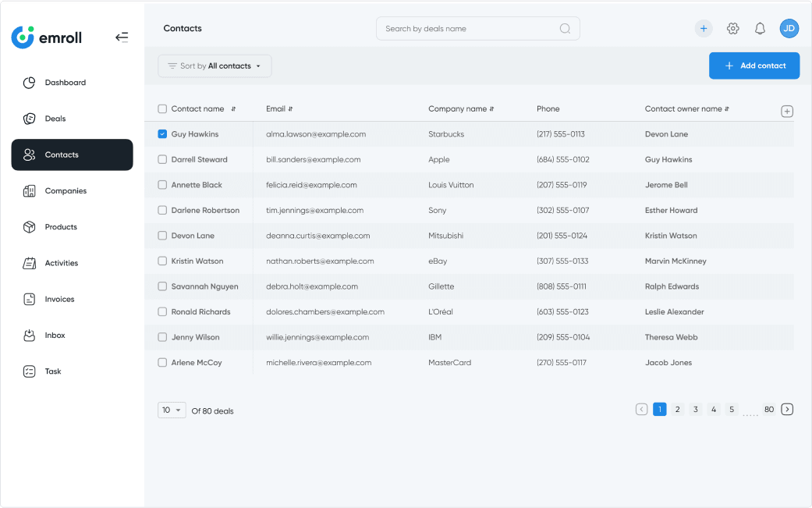Open the rows-per-page dropdown showing 10
This screenshot has width=812, height=508.
[172, 410]
